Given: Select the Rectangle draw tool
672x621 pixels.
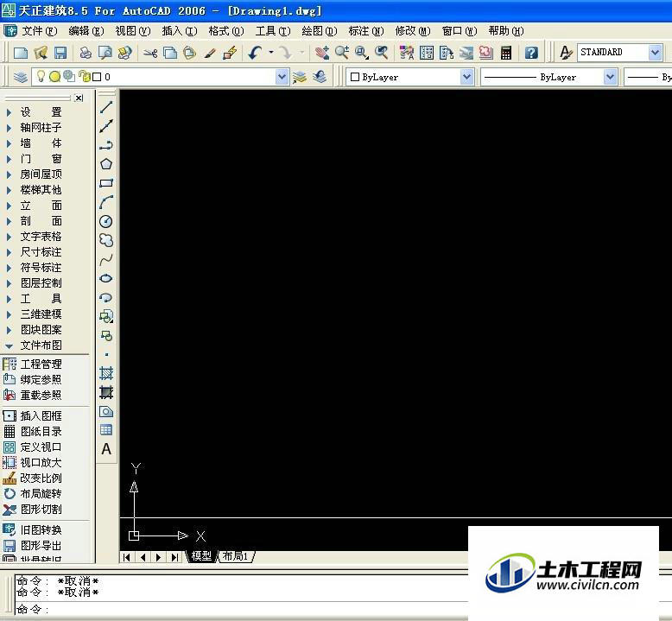Looking at the screenshot, I should point(106,183).
